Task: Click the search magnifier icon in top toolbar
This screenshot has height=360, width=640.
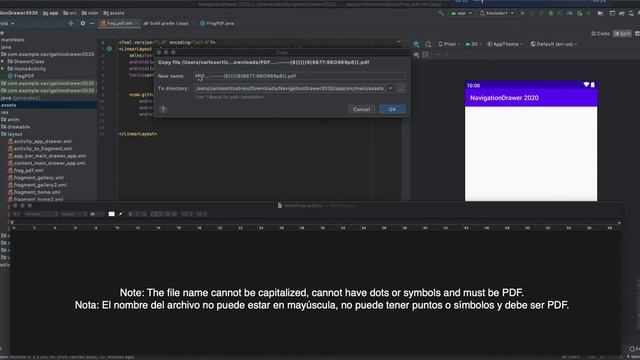Action: (x=631, y=13)
